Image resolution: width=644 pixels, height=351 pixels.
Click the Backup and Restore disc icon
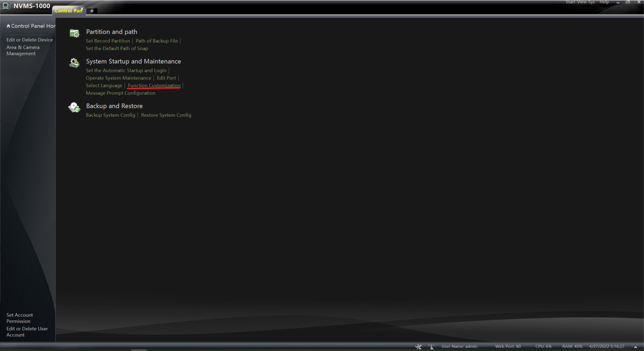74,107
